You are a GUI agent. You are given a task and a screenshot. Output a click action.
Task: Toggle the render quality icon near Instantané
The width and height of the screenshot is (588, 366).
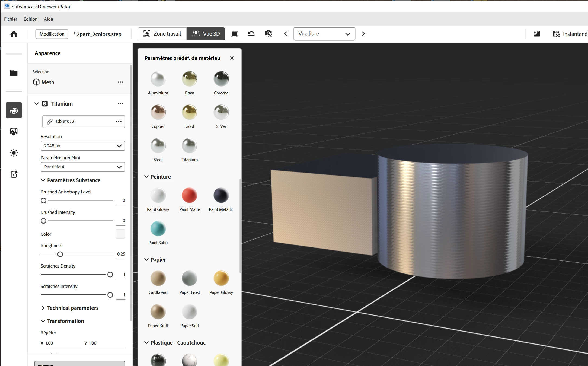pos(537,34)
